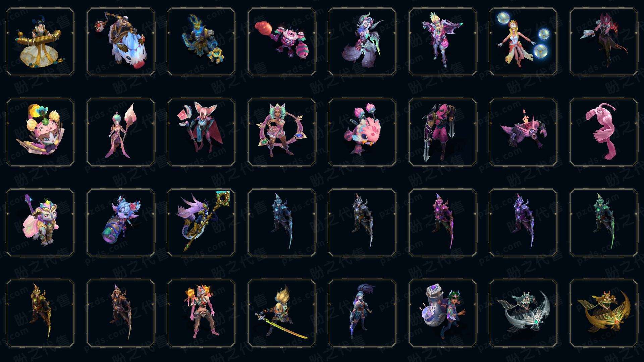Image resolution: width=644 pixels, height=362 pixels.
Task: Choose the golden armored warrior chroma
Action: click(40, 313)
